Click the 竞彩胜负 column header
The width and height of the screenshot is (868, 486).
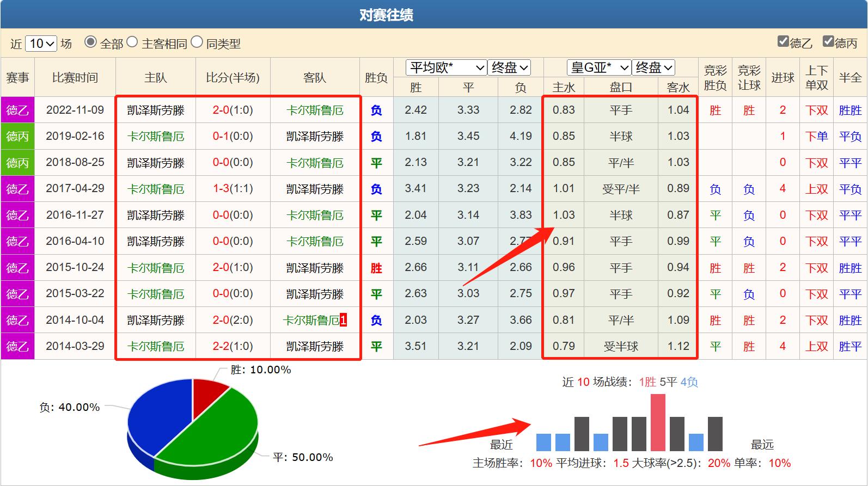tap(715, 78)
